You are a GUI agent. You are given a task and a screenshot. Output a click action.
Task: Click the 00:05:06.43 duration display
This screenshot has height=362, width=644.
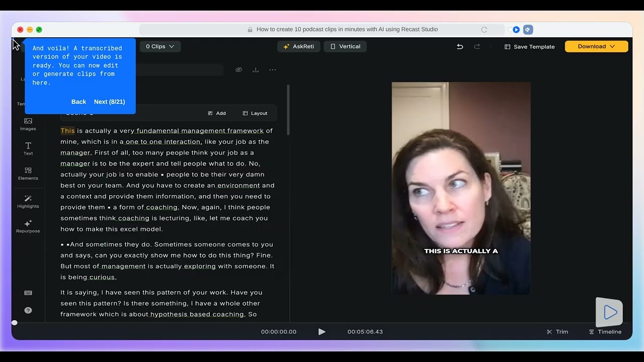tap(365, 332)
